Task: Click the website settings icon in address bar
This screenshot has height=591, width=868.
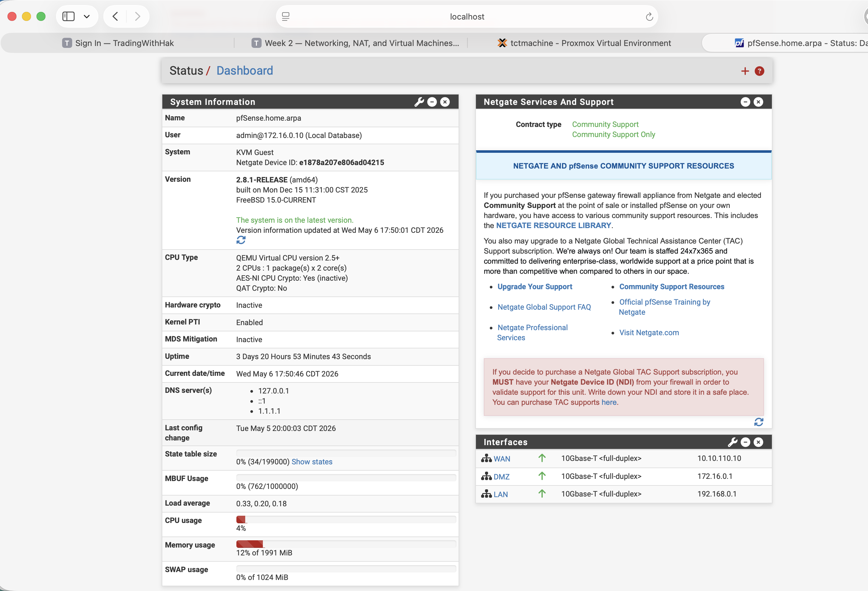Action: [285, 16]
